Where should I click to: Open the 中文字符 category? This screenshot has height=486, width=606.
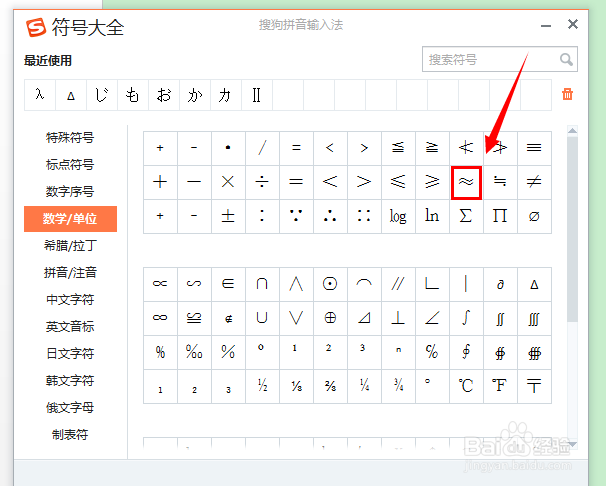[x=70, y=300]
